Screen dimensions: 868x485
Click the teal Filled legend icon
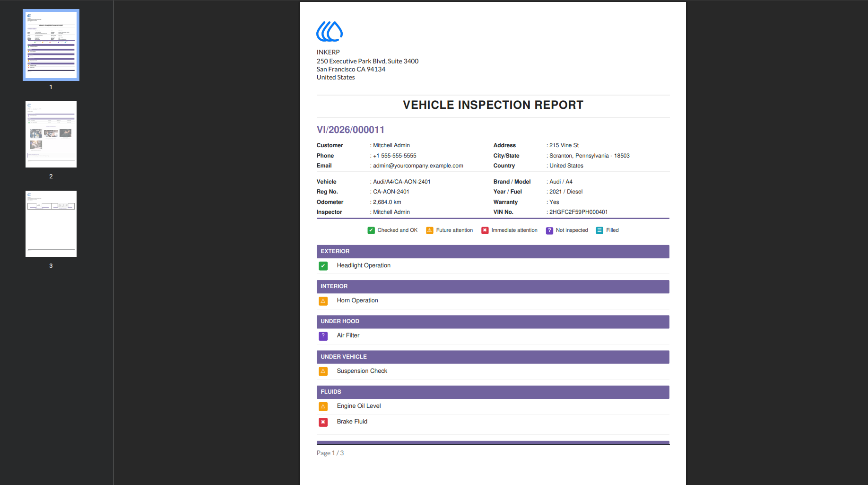point(599,230)
